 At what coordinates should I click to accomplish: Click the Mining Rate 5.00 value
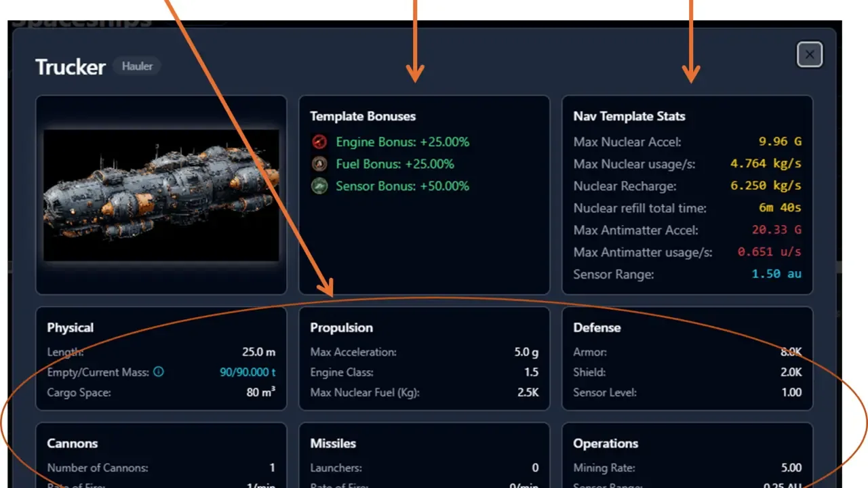point(791,468)
